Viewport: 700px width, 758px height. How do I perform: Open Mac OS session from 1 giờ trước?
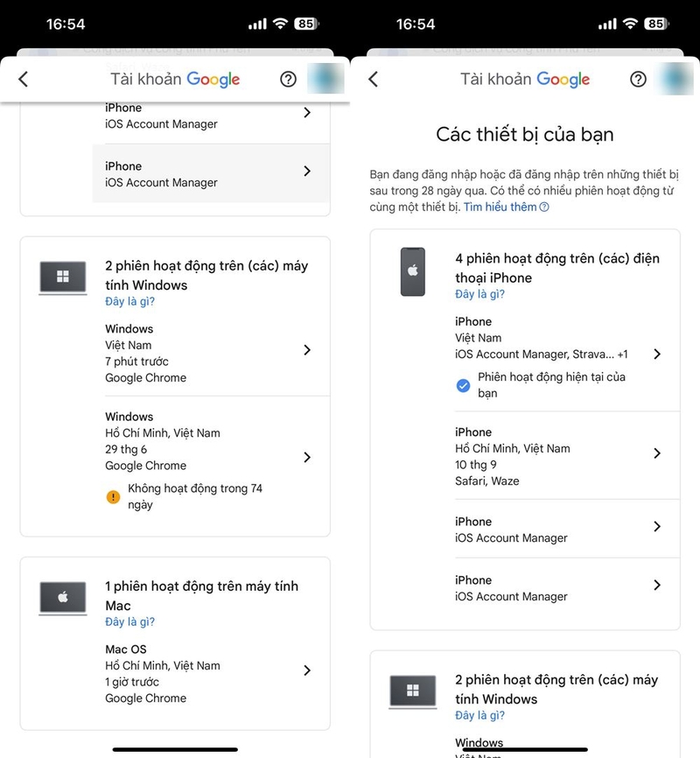(x=211, y=673)
